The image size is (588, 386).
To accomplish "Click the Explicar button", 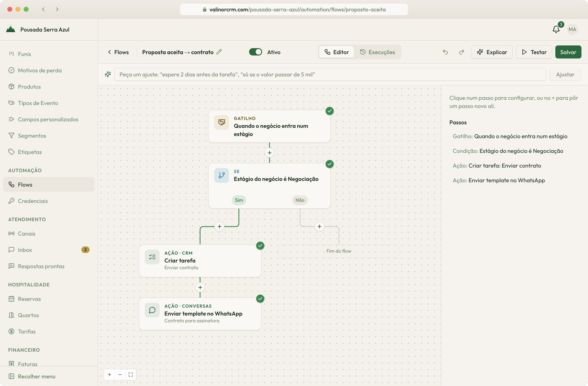I will click(x=492, y=52).
